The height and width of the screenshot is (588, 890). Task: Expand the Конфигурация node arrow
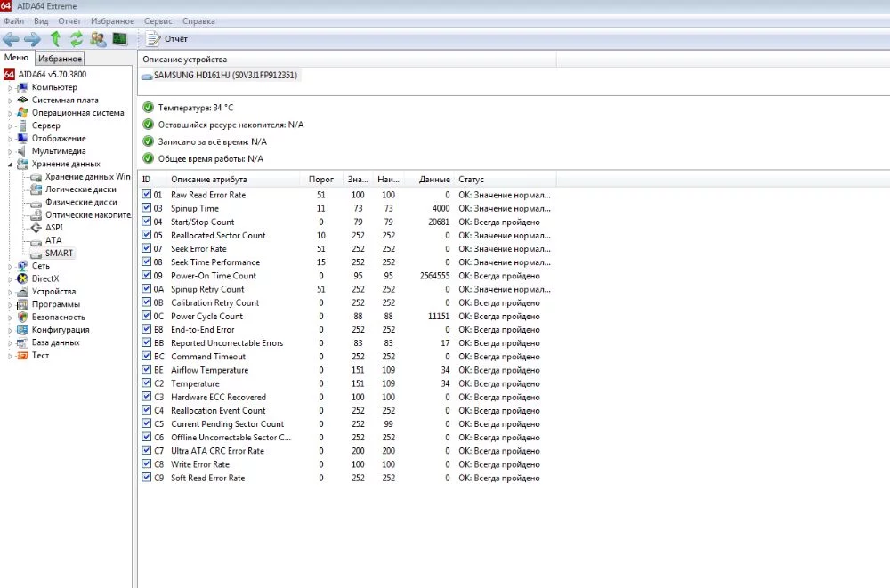[10, 330]
